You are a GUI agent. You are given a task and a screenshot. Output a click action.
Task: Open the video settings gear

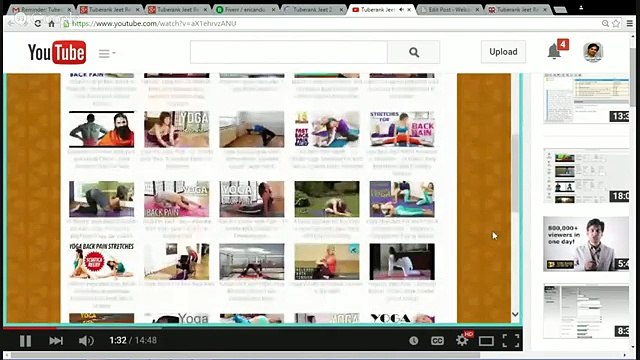click(462, 340)
